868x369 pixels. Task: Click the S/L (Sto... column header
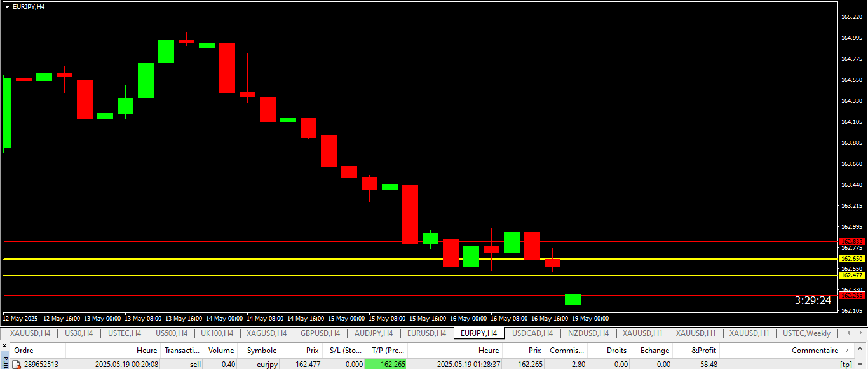point(343,351)
